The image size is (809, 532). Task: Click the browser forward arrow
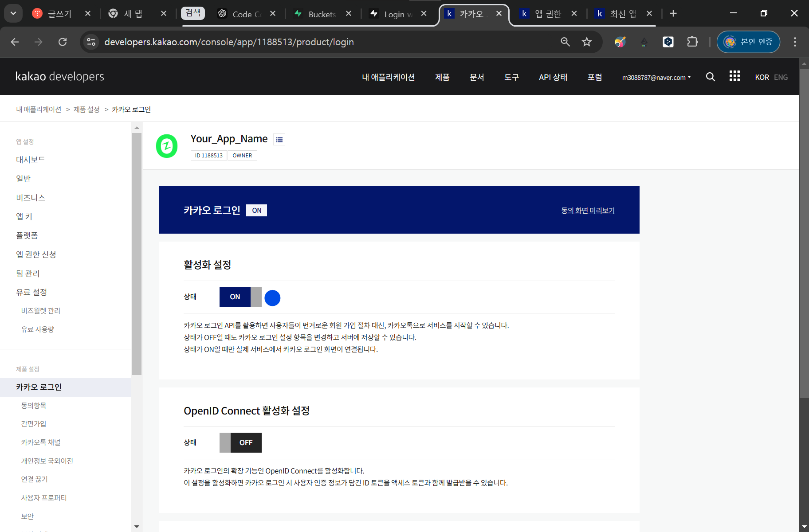[x=39, y=42]
